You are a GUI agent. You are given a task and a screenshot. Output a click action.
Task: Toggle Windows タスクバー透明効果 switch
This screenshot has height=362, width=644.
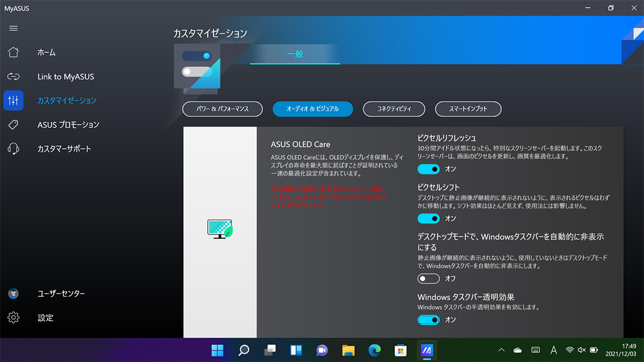click(429, 320)
